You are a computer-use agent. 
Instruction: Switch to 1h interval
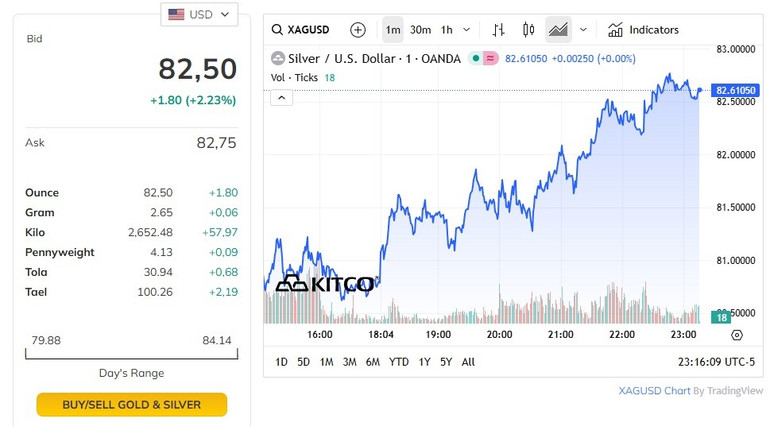pyautogui.click(x=447, y=30)
